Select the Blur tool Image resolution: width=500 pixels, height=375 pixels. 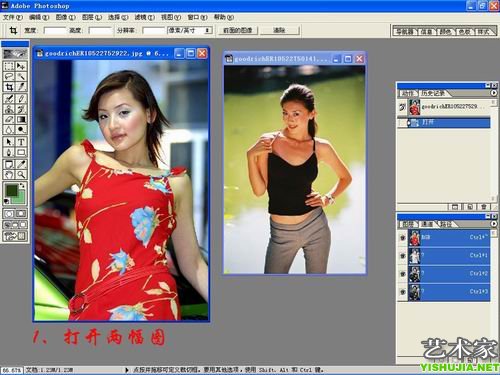coord(9,129)
